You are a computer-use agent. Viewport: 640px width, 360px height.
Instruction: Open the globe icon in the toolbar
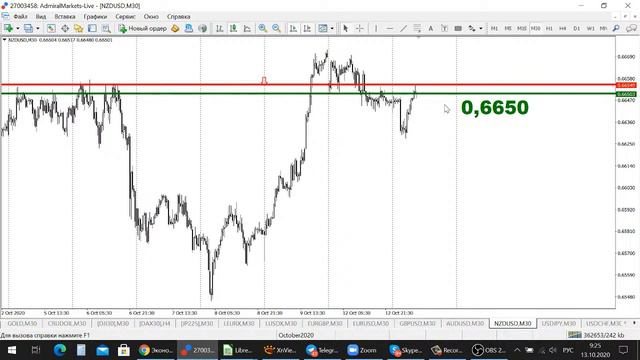click(202, 28)
